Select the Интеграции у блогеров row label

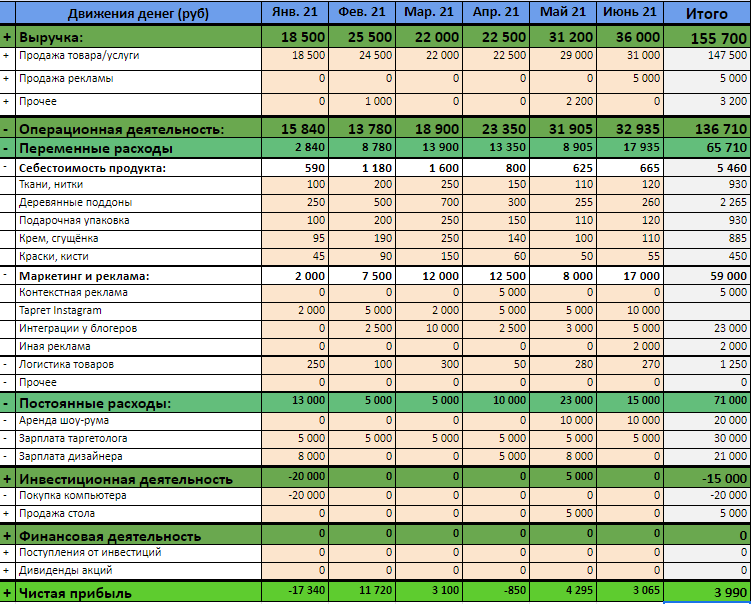tap(78, 328)
